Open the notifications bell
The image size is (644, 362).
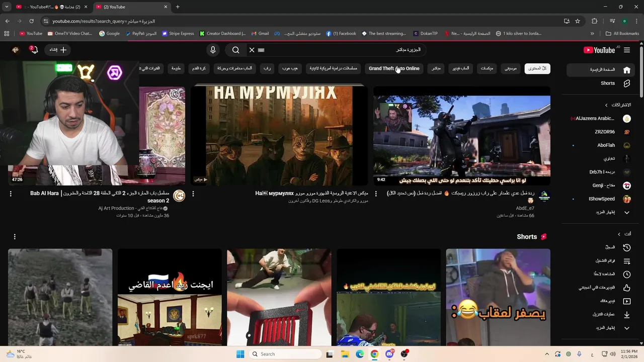(34, 50)
